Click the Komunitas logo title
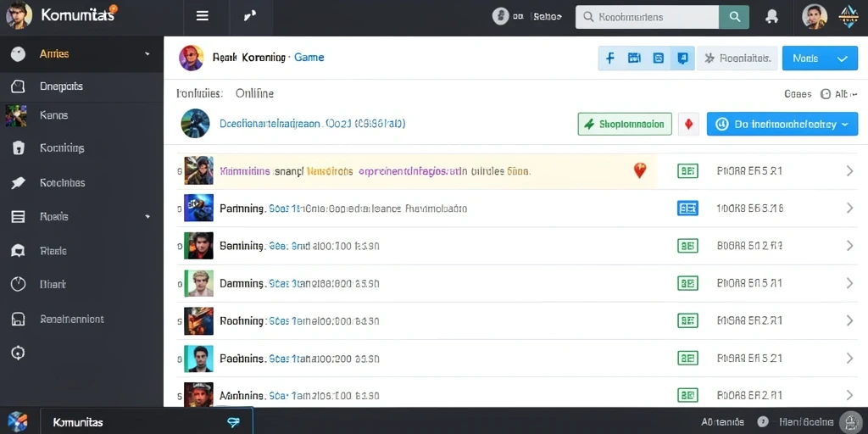Image resolution: width=868 pixels, height=434 pixels. click(x=77, y=15)
